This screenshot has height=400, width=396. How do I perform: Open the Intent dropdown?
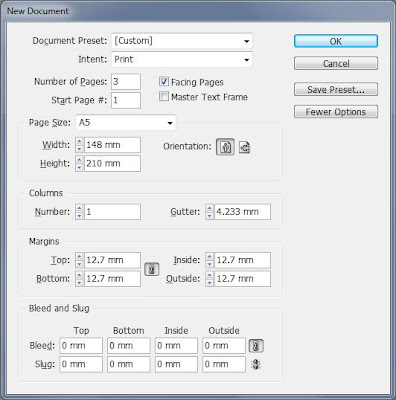pos(182,60)
